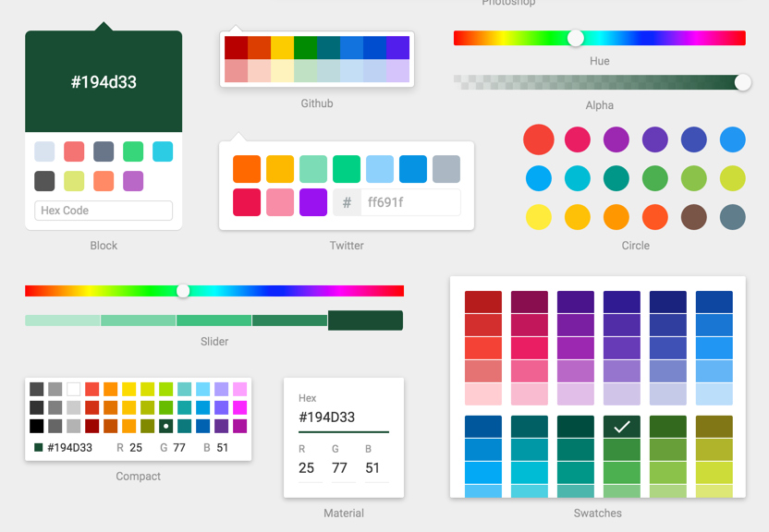Edit the R value 25 in Compact picker

coord(136,448)
